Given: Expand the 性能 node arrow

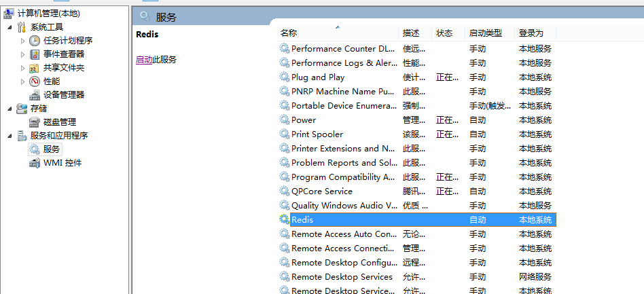Looking at the screenshot, I should click(x=22, y=81).
